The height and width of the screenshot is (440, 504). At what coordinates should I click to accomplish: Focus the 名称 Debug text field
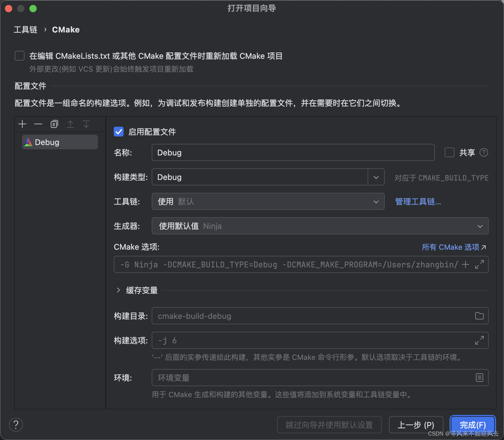(293, 152)
